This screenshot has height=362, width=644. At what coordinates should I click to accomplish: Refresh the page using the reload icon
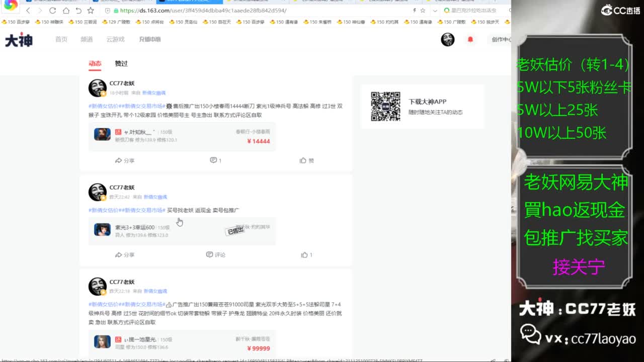[52, 10]
